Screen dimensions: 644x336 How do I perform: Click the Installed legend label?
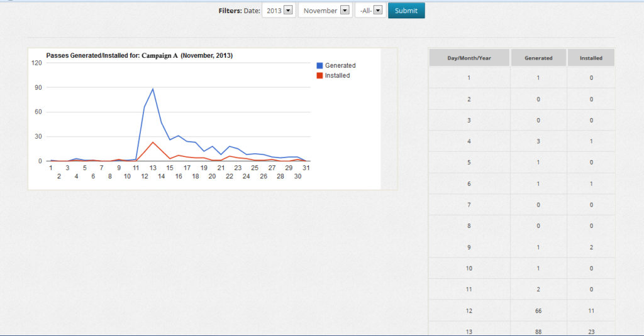click(337, 75)
